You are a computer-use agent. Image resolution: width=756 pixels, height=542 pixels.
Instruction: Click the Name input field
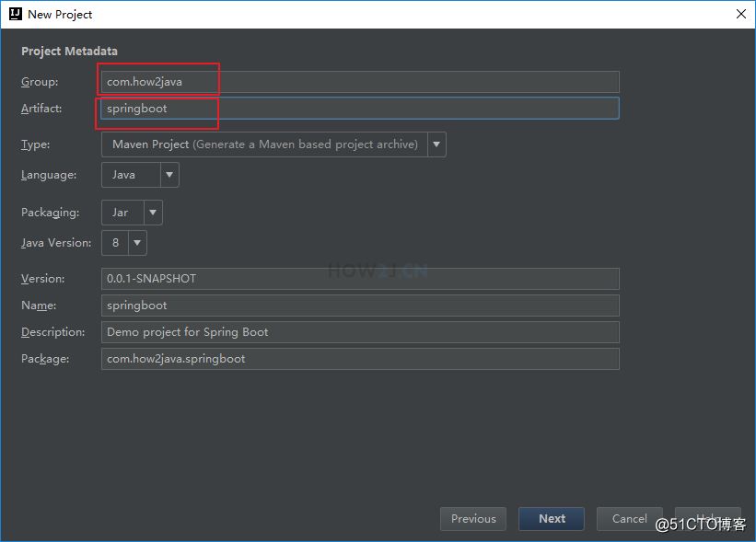pos(360,306)
